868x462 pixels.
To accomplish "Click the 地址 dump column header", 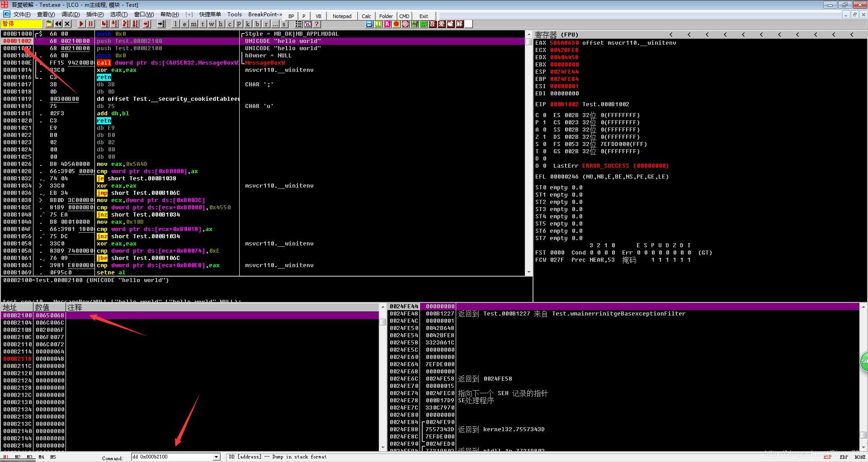I will click(17, 307).
